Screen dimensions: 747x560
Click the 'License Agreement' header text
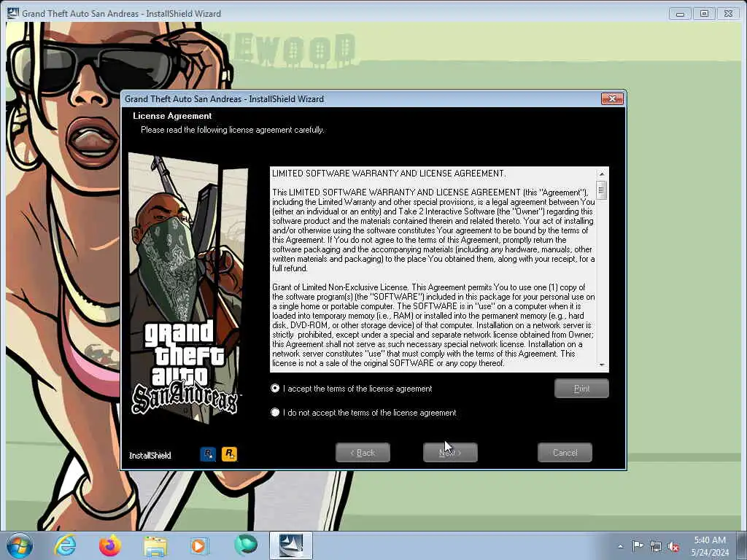[x=172, y=116]
